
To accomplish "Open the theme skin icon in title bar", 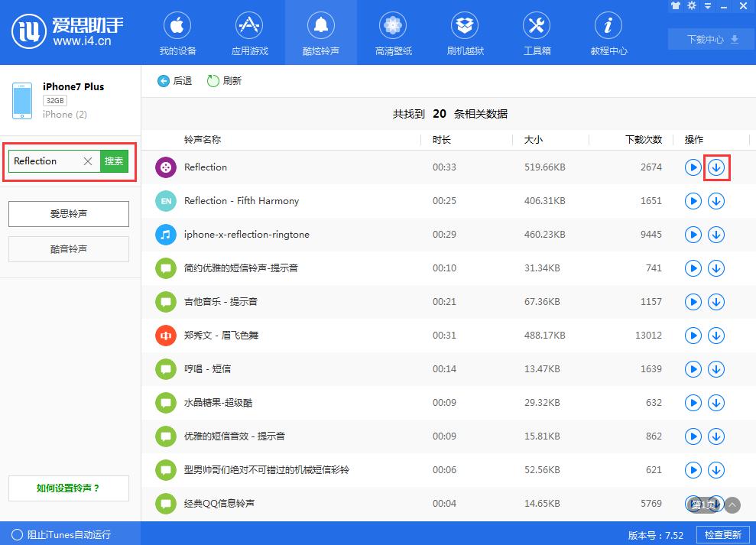I will 676,6.
